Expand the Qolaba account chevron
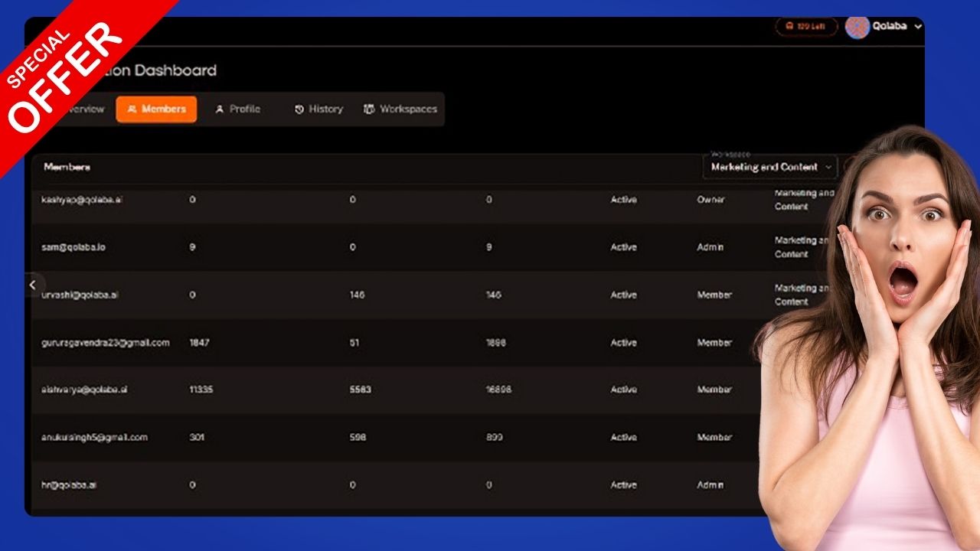 [x=919, y=27]
